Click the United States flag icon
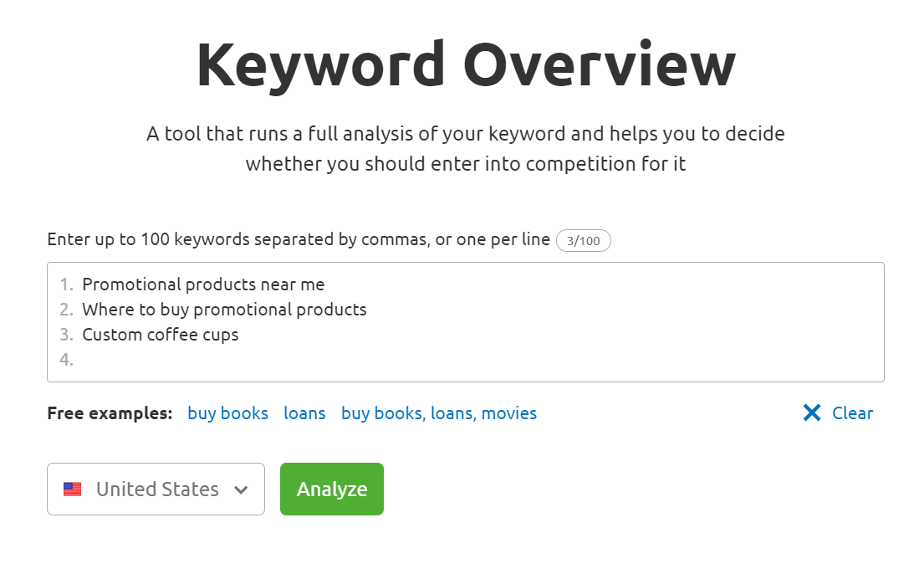The image size is (924, 579). coord(74,489)
